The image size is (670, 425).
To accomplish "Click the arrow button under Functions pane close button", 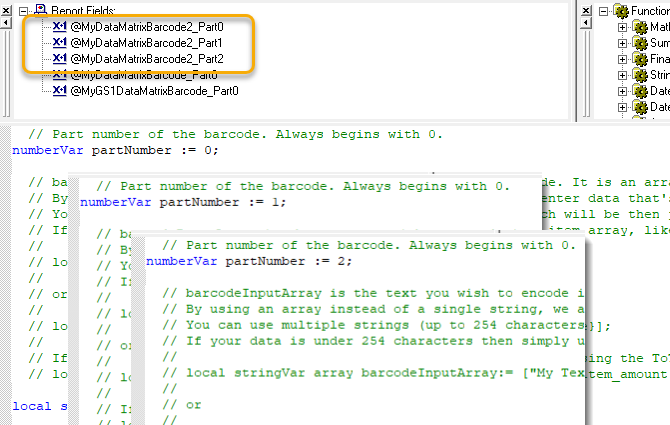I will [586, 23].
